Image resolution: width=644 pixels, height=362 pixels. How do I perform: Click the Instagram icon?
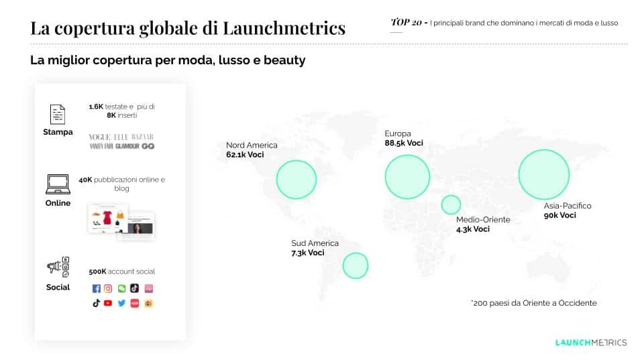coord(108,288)
